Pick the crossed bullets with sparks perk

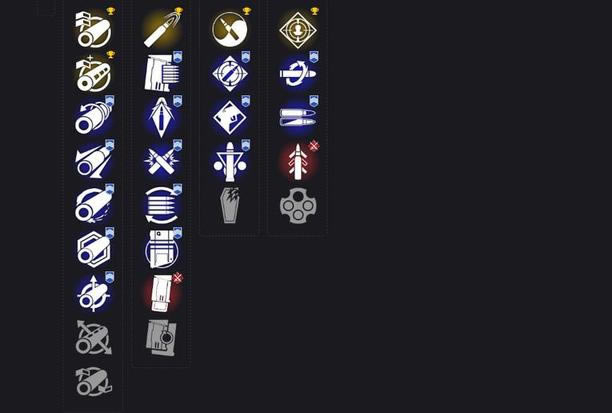(x=162, y=161)
